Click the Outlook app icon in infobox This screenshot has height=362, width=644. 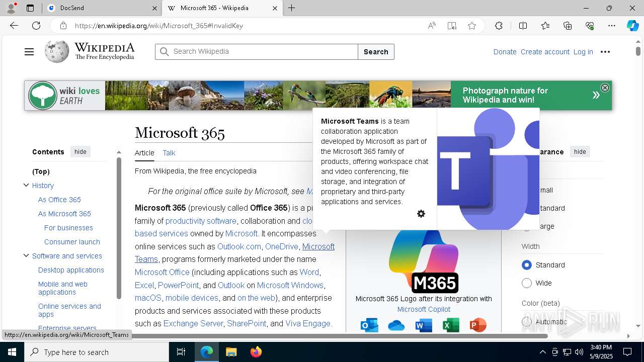(x=369, y=325)
